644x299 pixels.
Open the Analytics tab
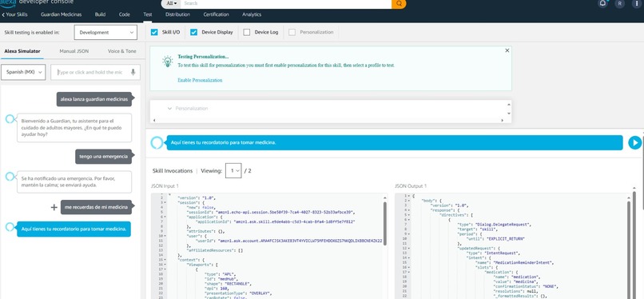tap(252, 14)
